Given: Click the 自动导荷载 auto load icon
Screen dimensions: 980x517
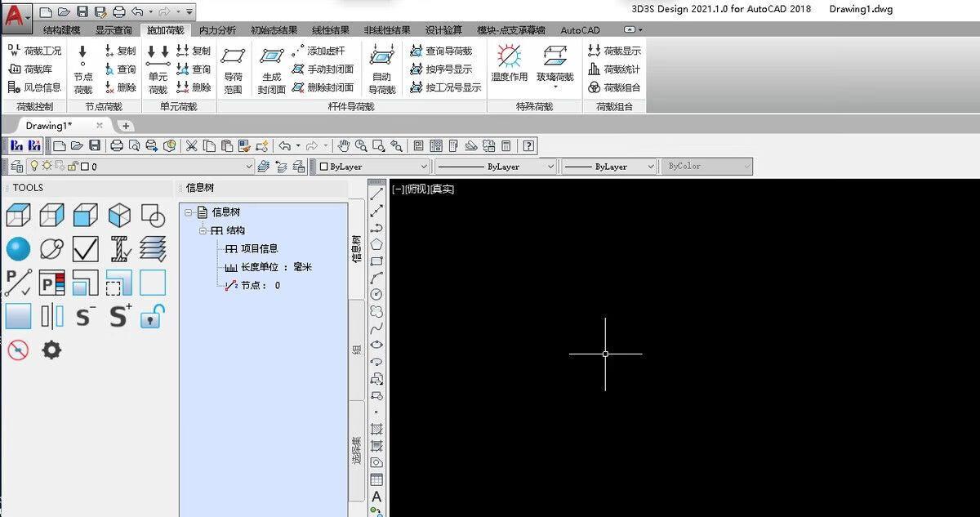Looking at the screenshot, I should tap(381, 69).
